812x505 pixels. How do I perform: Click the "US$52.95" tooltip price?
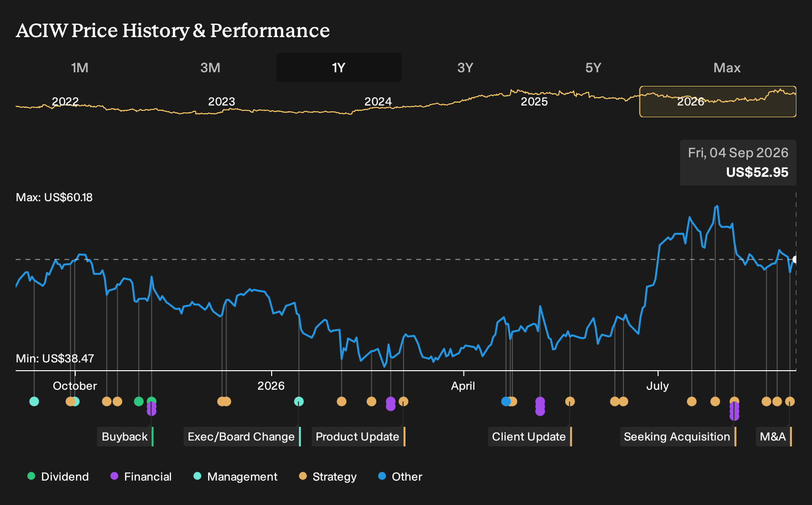click(x=757, y=172)
